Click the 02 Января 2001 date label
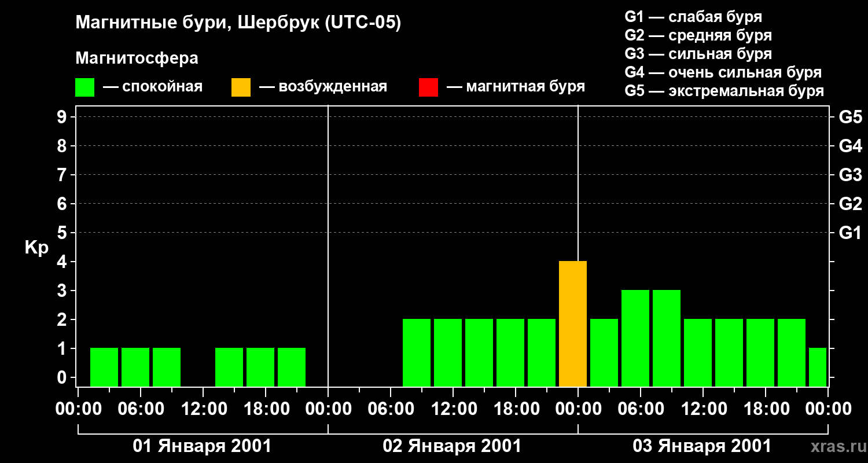868x463 pixels. coord(452,446)
